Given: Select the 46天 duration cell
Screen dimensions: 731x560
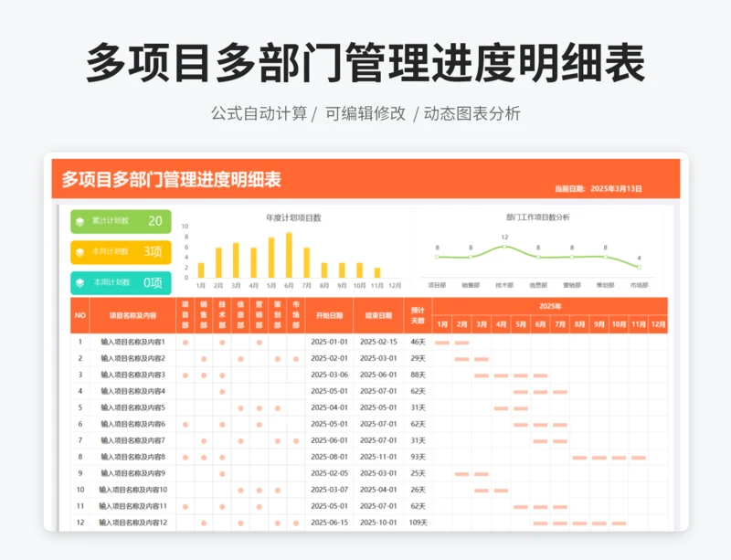Looking at the screenshot, I should tap(418, 342).
